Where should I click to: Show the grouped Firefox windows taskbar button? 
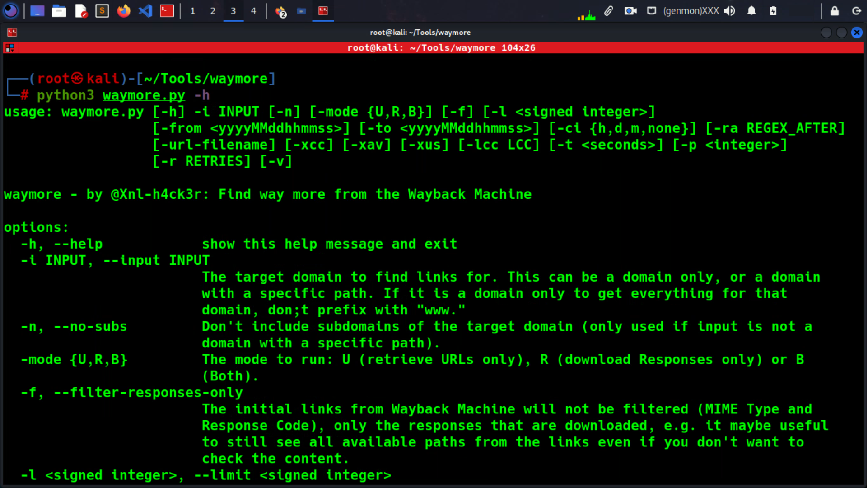coord(280,11)
